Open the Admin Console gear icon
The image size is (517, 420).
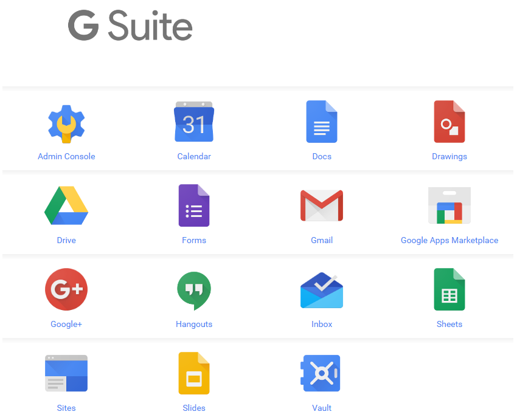click(x=66, y=124)
